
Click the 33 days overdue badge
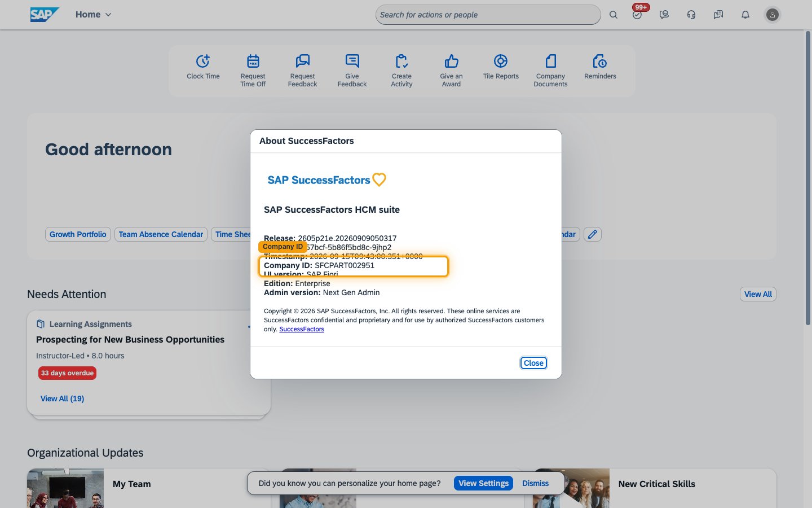(x=68, y=373)
